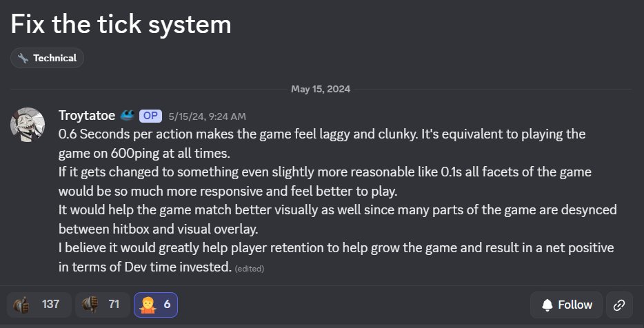Viewport: 644px width, 328px height.
Task: Toggle the thumbs up reaction with 137
Action: (39, 304)
